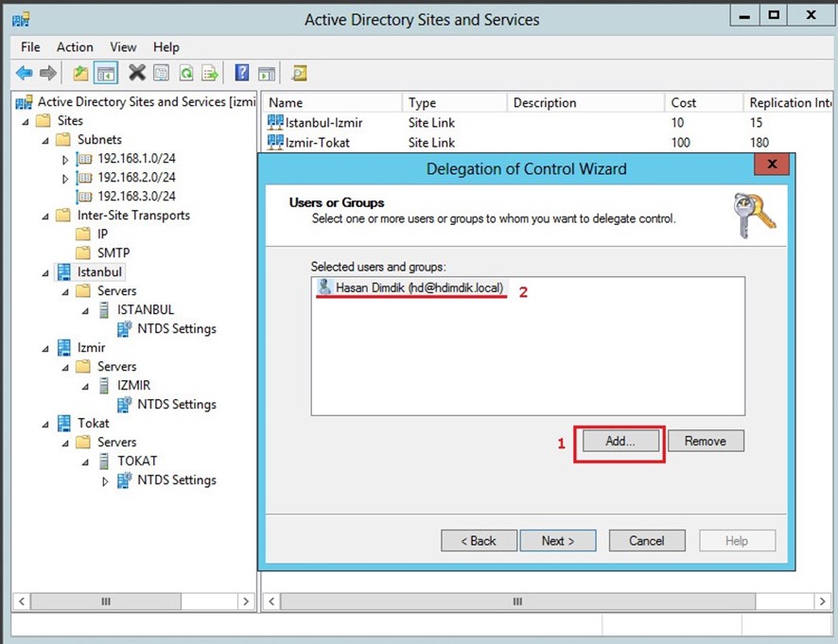Go Back in the Delegation wizard
This screenshot has width=838, height=644.
pyautogui.click(x=479, y=541)
